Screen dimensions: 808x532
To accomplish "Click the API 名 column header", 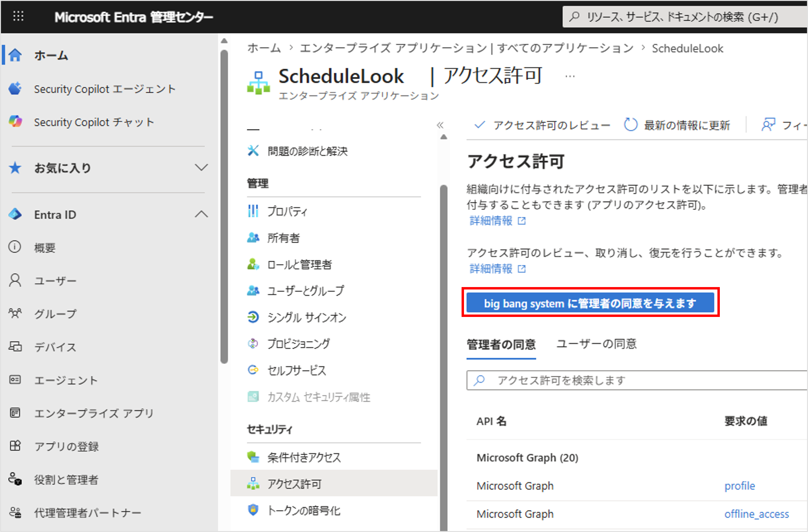I will click(491, 421).
